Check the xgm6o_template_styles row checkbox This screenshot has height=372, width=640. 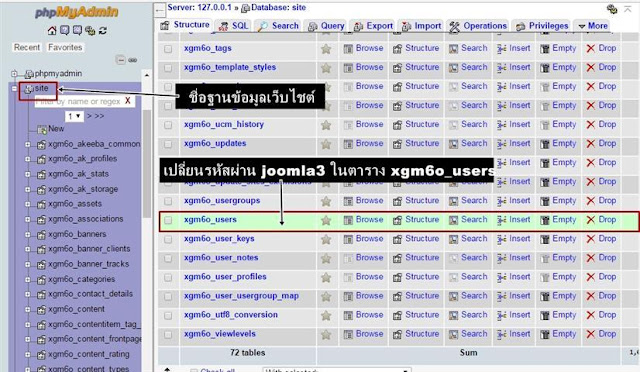pos(168,68)
